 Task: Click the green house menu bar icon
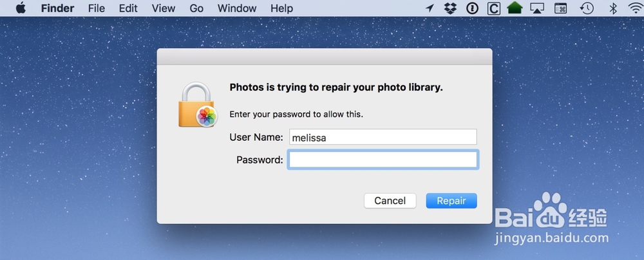(514, 8)
